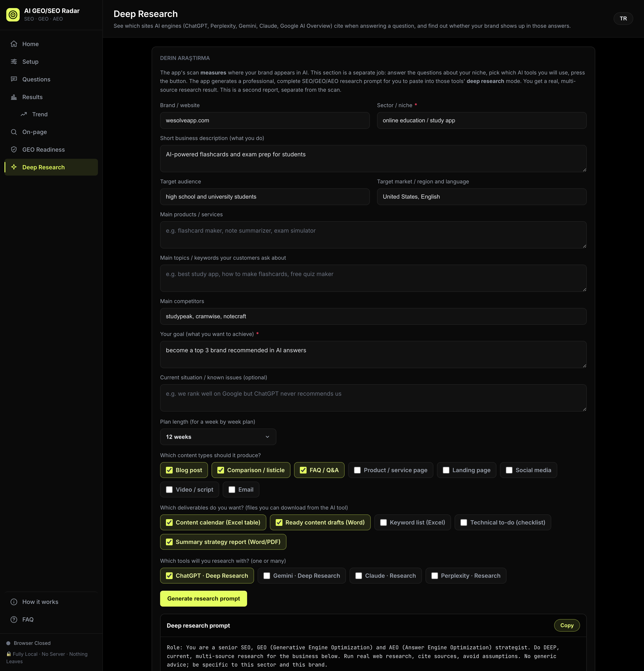Open Home via its house icon
644x671 pixels.
14,44
